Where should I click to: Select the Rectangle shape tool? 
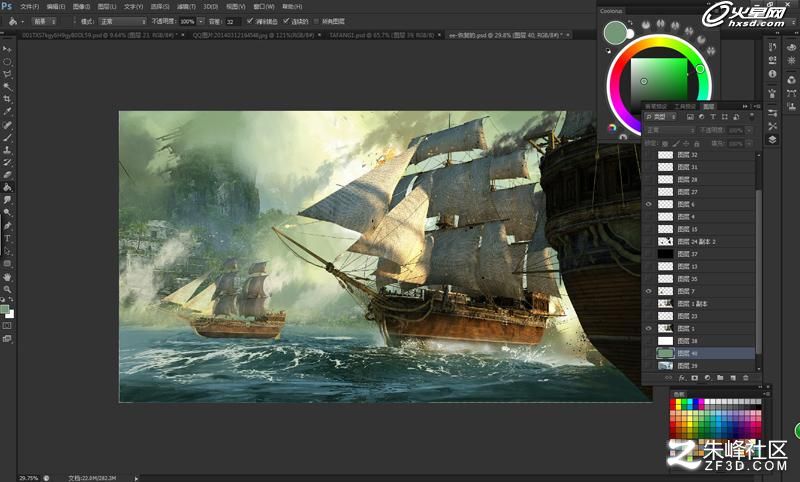(x=7, y=264)
